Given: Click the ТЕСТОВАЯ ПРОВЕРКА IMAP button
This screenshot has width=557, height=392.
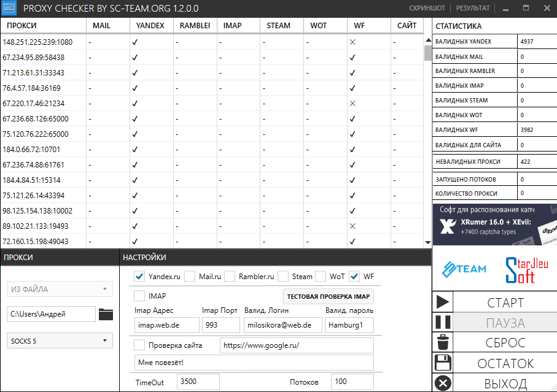Looking at the screenshot, I should 328,296.
